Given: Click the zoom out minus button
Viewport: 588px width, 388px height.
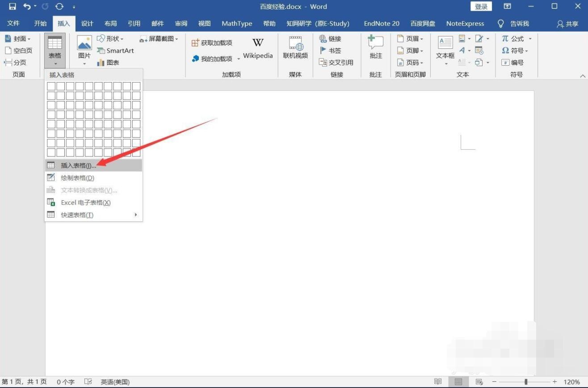Looking at the screenshot, I should [494, 382].
